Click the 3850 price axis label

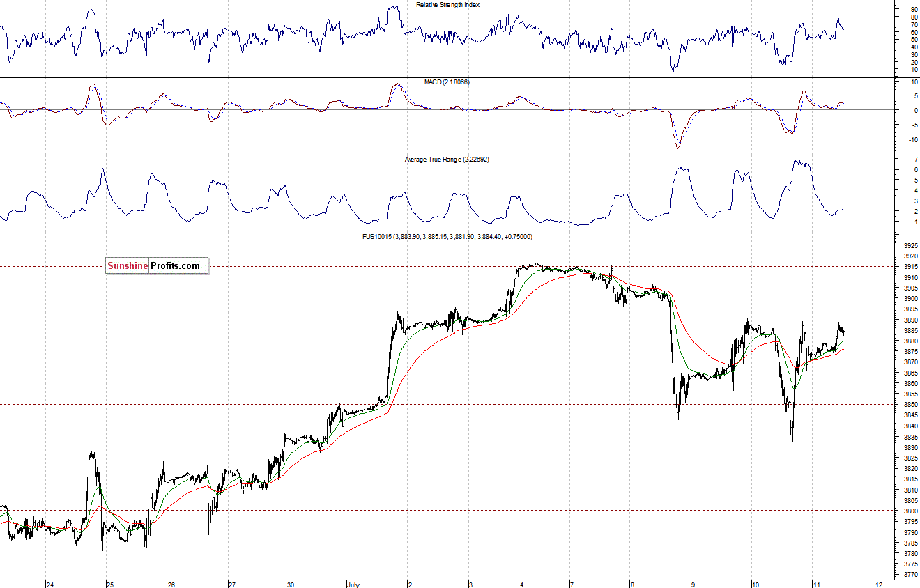[x=910, y=405]
